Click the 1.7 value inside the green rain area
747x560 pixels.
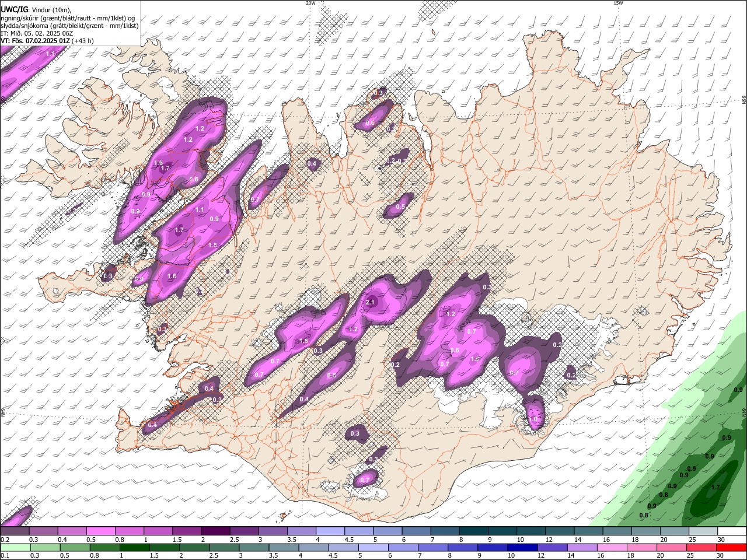[x=715, y=487]
